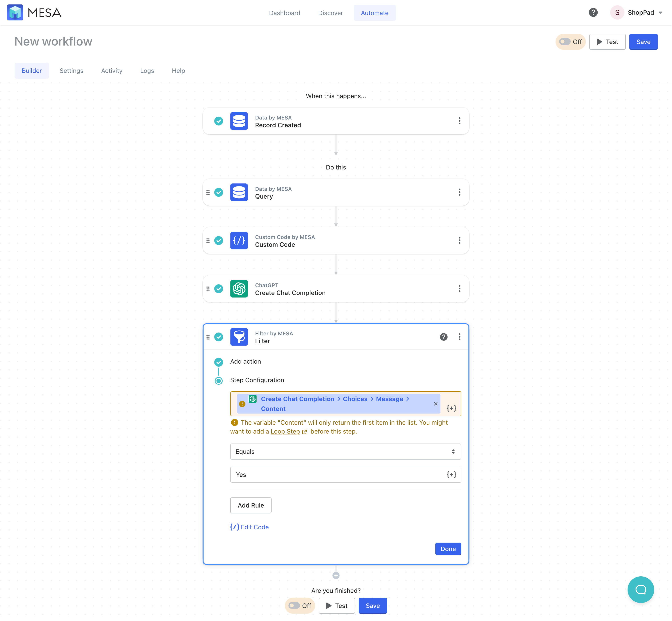Grab the Filter step drag handle
The height and width of the screenshot is (621, 672).
click(208, 337)
